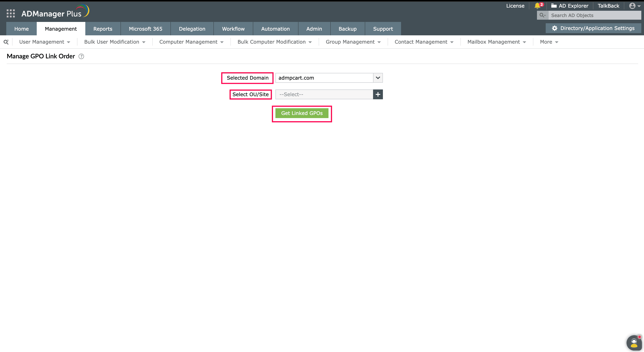
Task: Click the Get Linked GPOs button
Action: [302, 113]
